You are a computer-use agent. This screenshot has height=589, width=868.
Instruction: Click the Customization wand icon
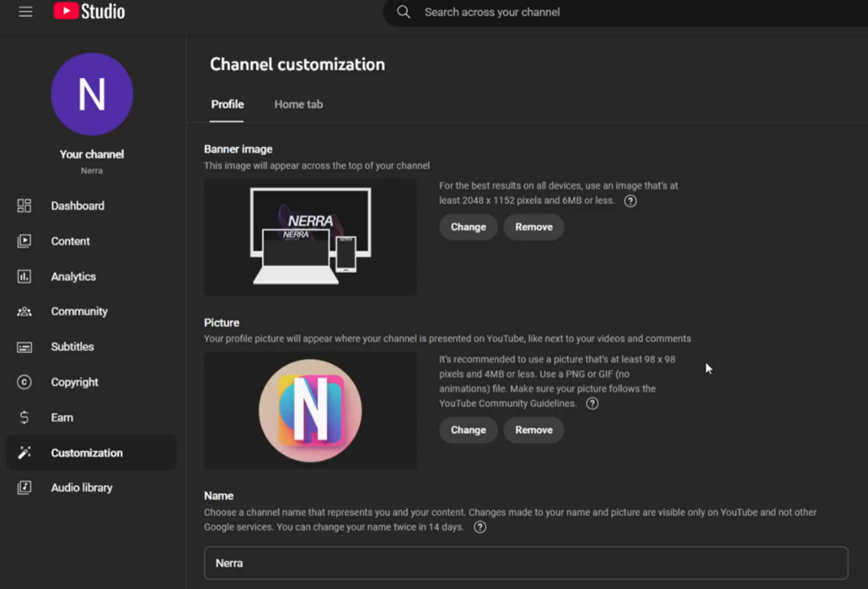pos(24,453)
